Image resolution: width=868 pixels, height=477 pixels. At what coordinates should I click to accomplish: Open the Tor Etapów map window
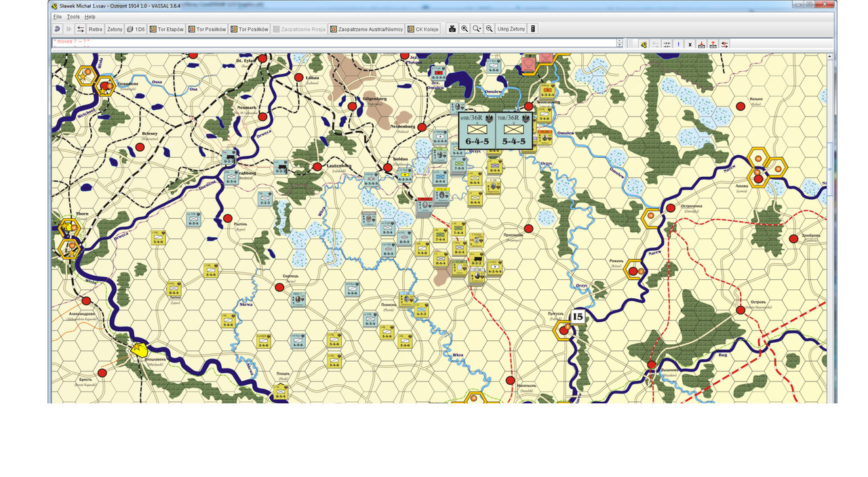167,29
